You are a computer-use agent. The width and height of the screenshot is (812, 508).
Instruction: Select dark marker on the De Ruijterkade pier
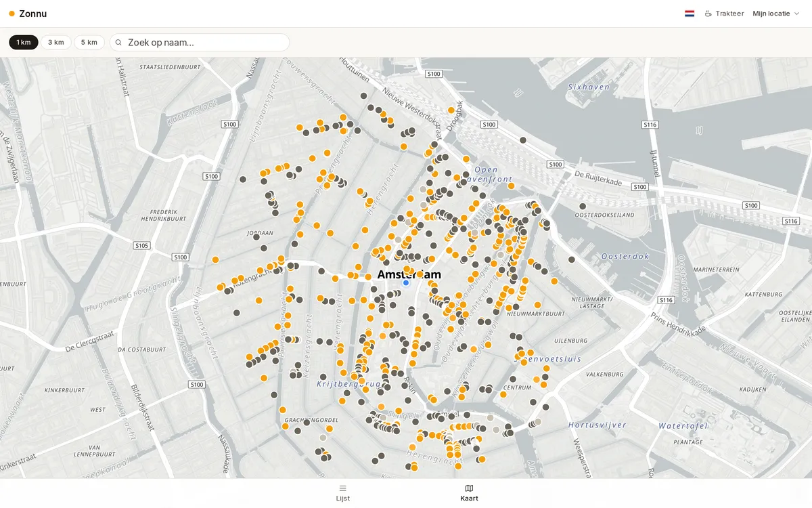pyautogui.click(x=523, y=140)
